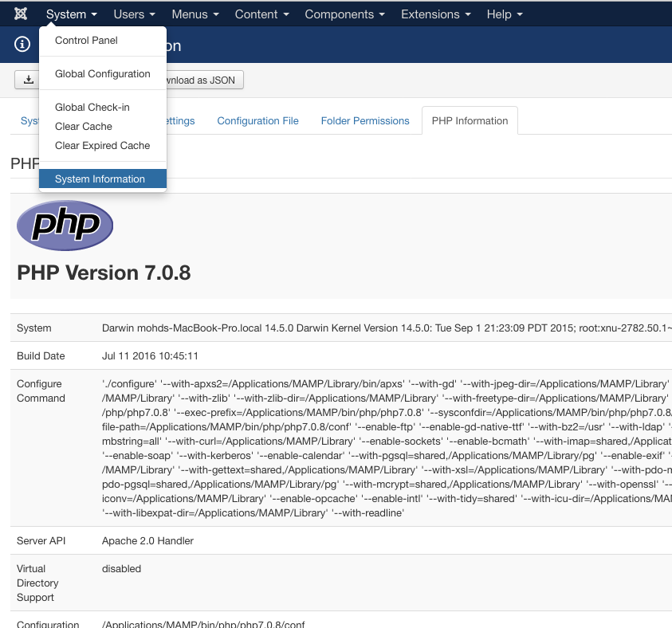Click the 'disabled' value cell
This screenshot has height=628, width=672.
(x=121, y=569)
